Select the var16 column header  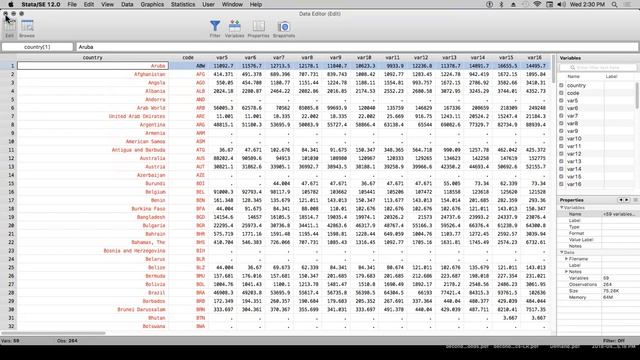tap(534, 58)
